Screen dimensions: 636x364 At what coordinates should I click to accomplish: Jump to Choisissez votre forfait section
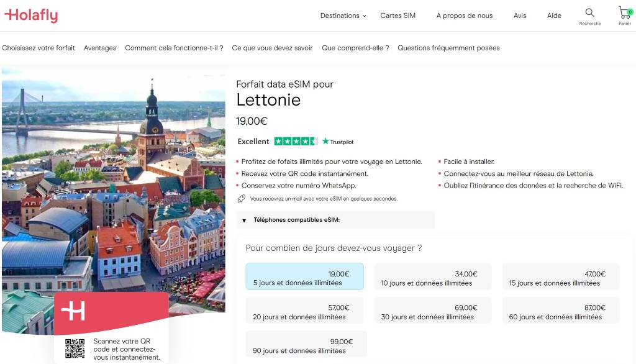[39, 48]
